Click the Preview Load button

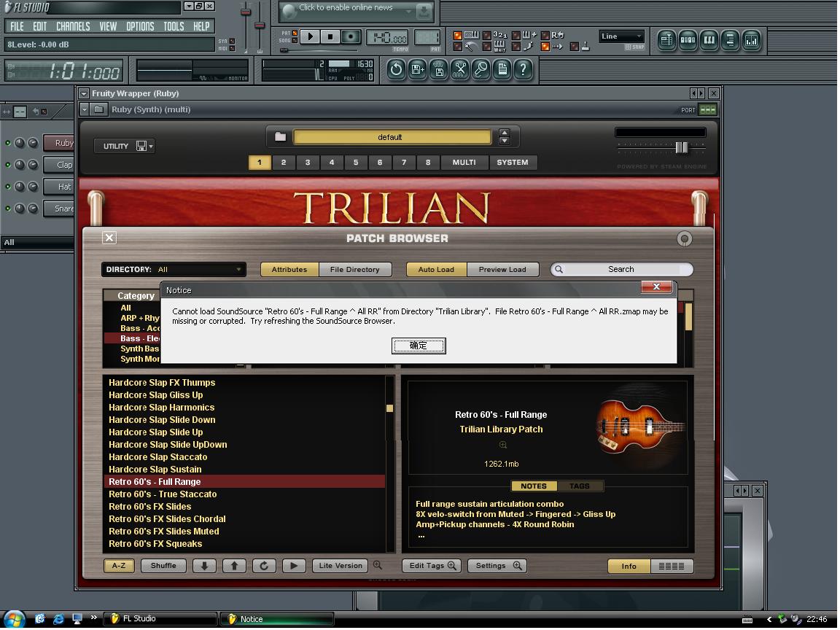pyautogui.click(x=502, y=270)
